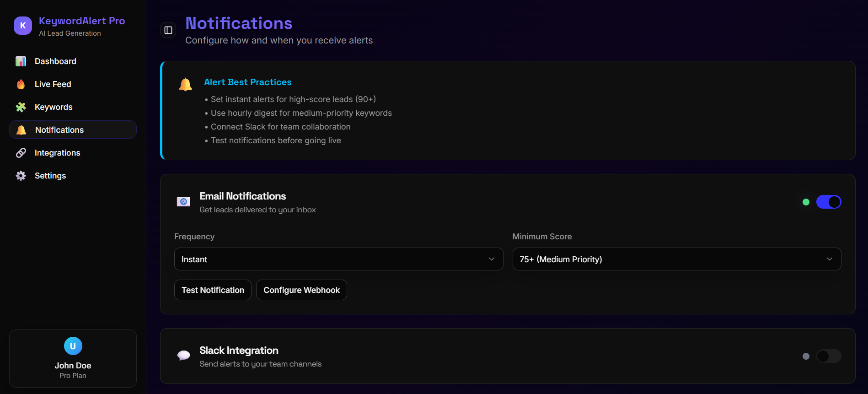Click the Integrations link icon

click(x=21, y=153)
